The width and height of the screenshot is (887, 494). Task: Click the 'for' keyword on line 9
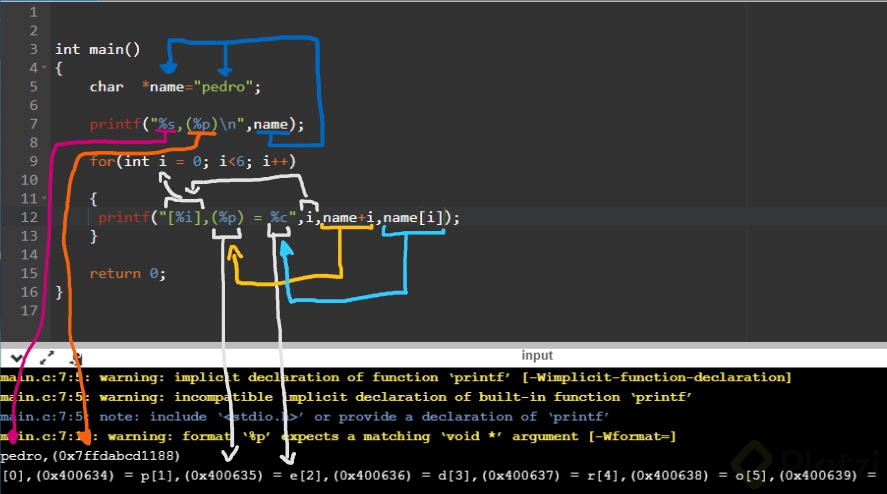(x=102, y=161)
